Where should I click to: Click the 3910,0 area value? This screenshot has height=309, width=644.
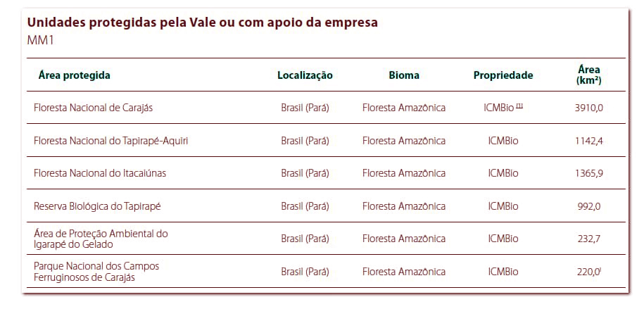[589, 108]
